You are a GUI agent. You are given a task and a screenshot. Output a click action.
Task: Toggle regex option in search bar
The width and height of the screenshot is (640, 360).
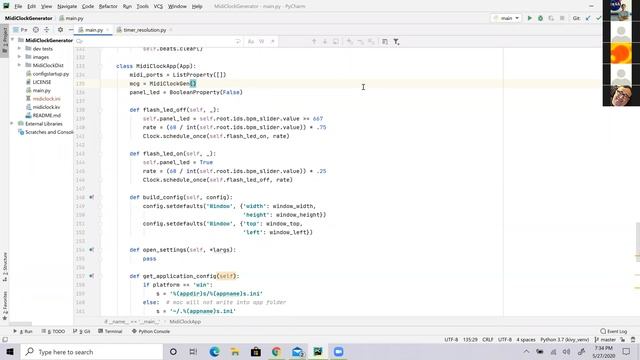point(273,42)
